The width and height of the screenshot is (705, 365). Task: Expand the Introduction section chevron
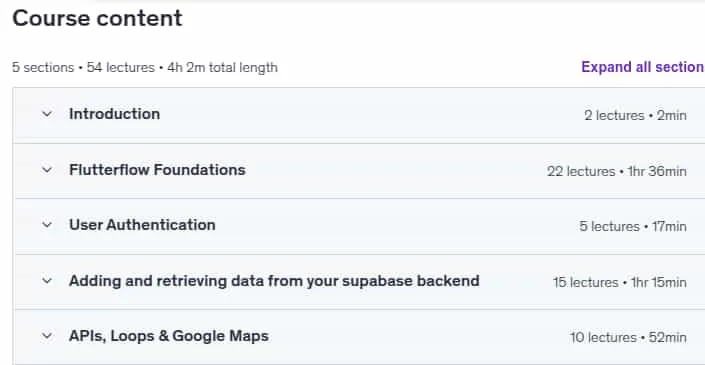(47, 114)
